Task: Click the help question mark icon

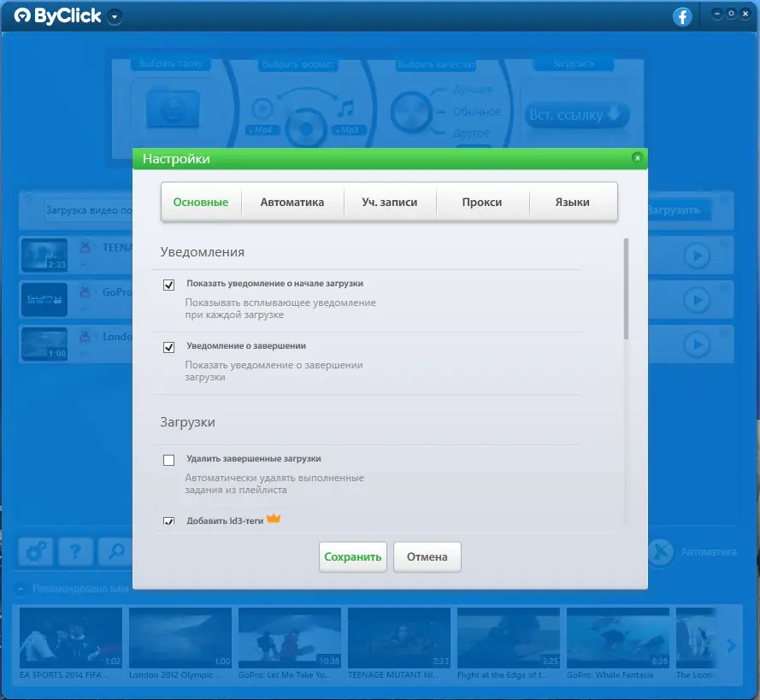Action: pos(75,551)
